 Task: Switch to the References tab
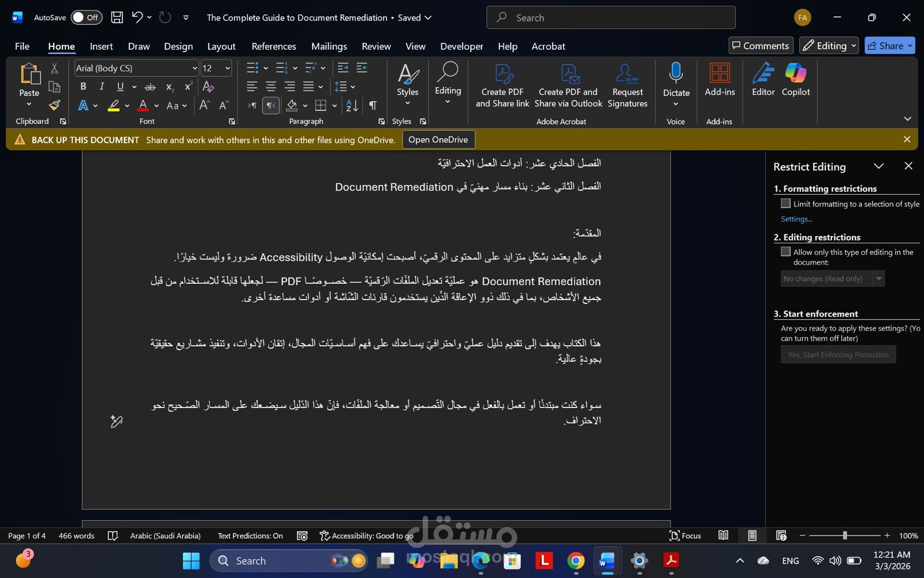tap(274, 46)
